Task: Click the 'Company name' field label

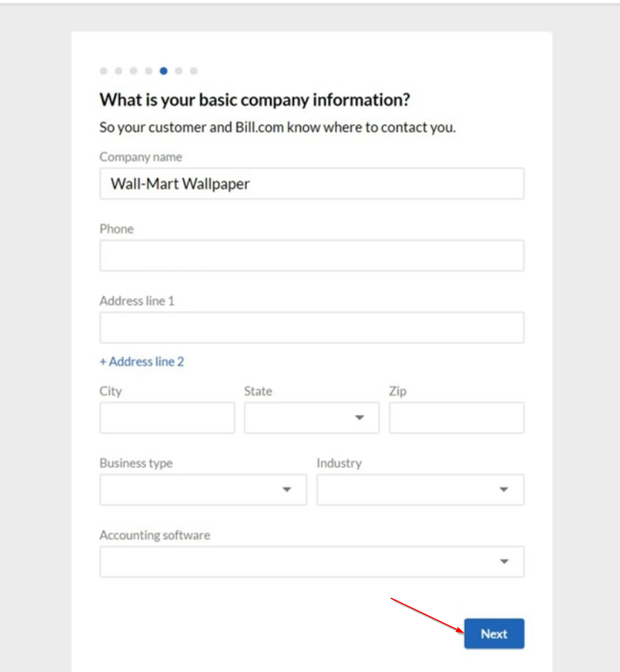Action: tap(141, 157)
